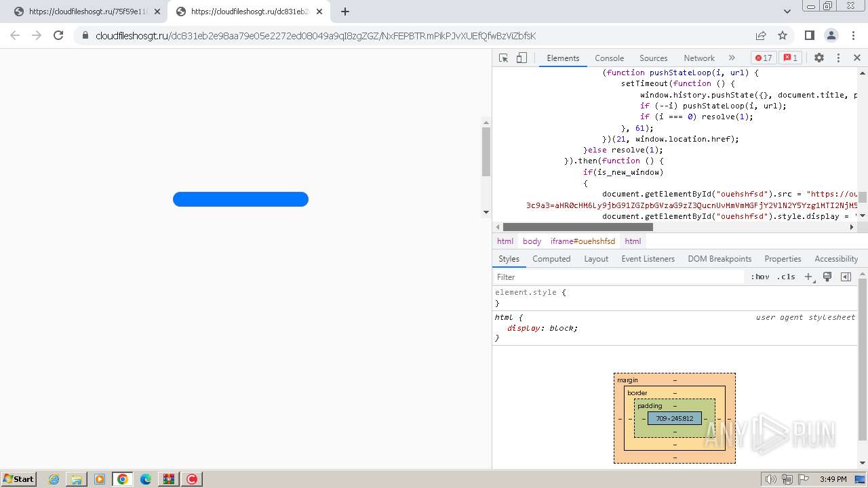
Task: Toggle the .cls class editor button
Action: tap(786, 277)
